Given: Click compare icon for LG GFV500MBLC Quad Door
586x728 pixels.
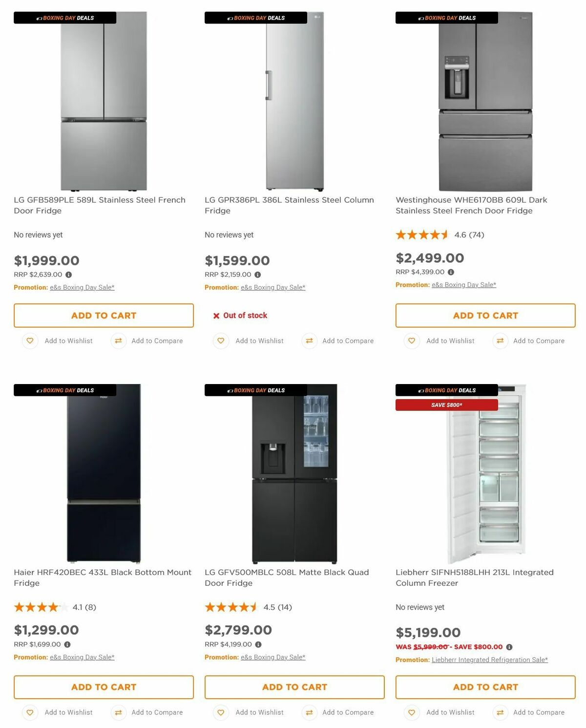Looking at the screenshot, I should pyautogui.click(x=309, y=712).
